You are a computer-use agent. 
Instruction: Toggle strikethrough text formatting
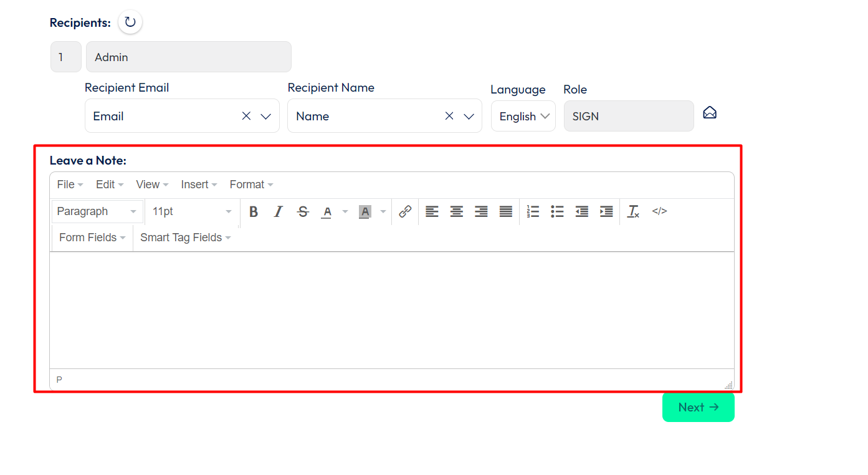coord(303,212)
